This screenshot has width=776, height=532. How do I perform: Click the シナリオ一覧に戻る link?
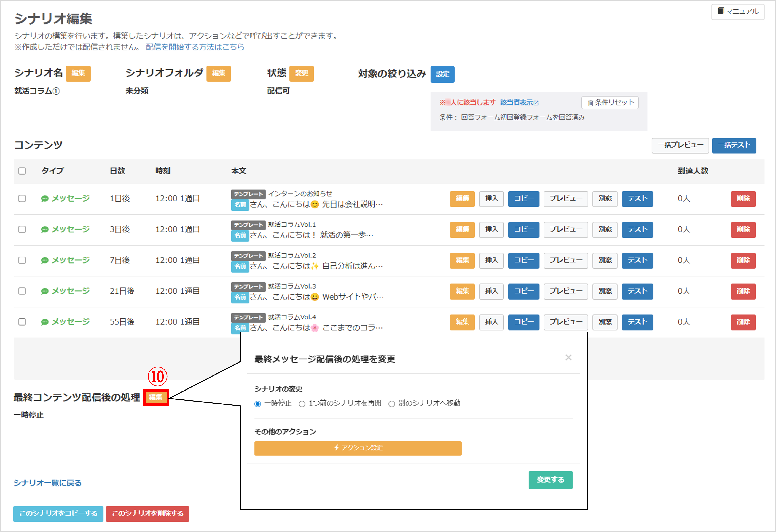(47, 483)
